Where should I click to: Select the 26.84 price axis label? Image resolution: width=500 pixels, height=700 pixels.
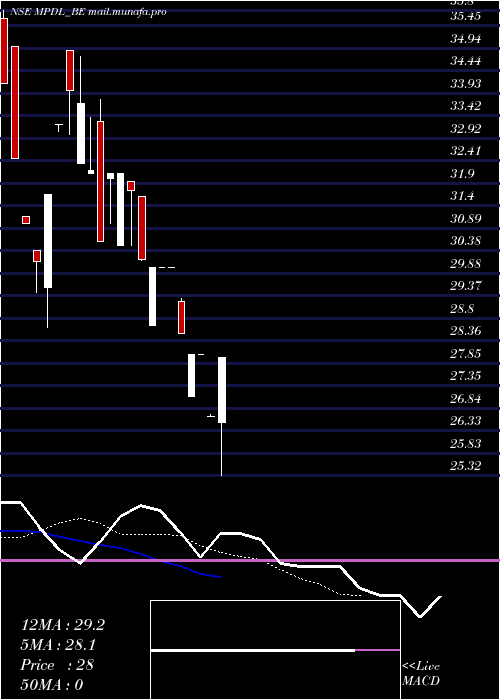[x=466, y=399]
